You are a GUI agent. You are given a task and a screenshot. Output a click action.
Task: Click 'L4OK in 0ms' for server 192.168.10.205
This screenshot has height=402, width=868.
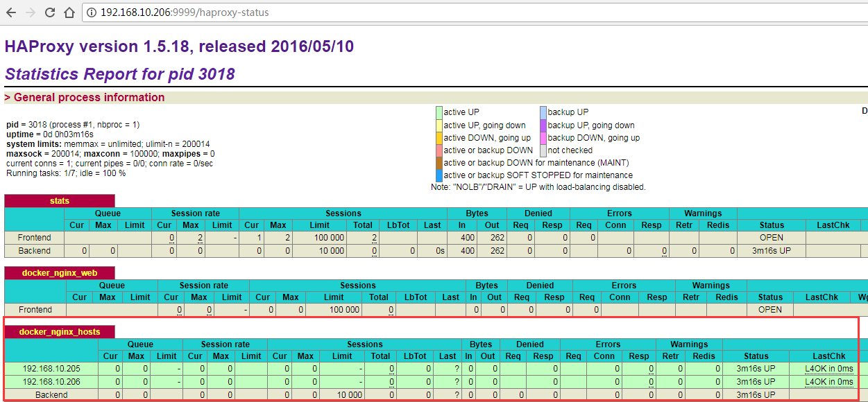(828, 369)
